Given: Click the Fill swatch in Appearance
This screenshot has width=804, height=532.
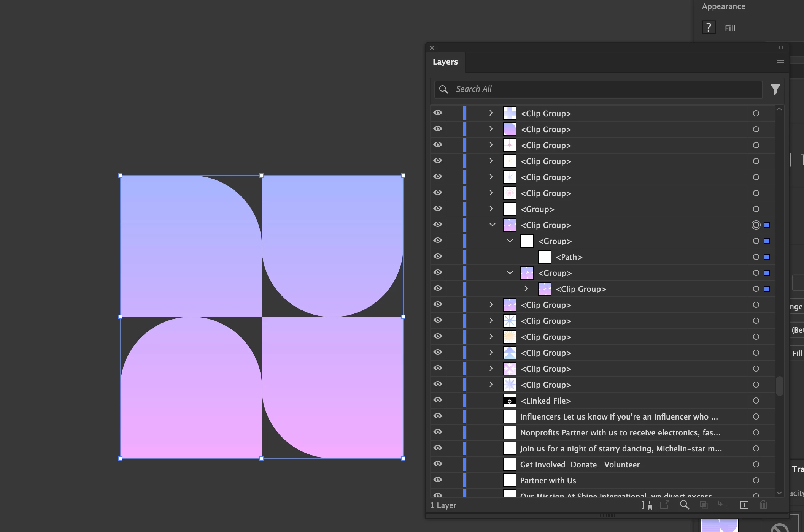Looking at the screenshot, I should (x=709, y=28).
